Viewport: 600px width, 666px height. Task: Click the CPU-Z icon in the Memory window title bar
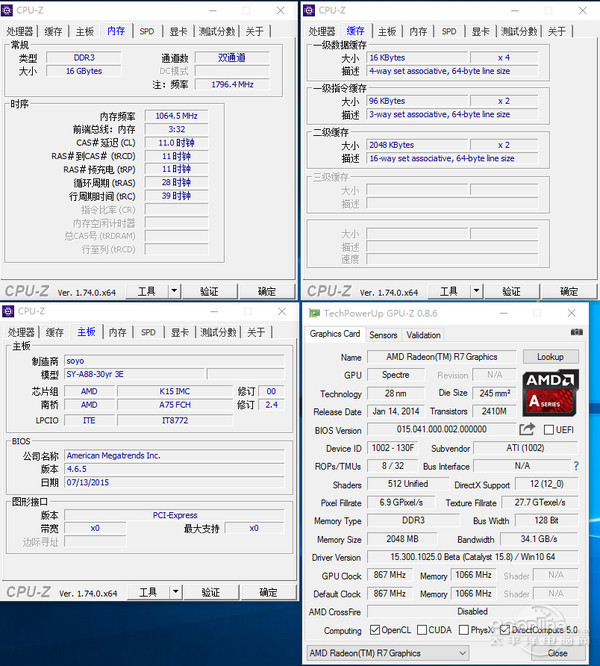coord(9,10)
